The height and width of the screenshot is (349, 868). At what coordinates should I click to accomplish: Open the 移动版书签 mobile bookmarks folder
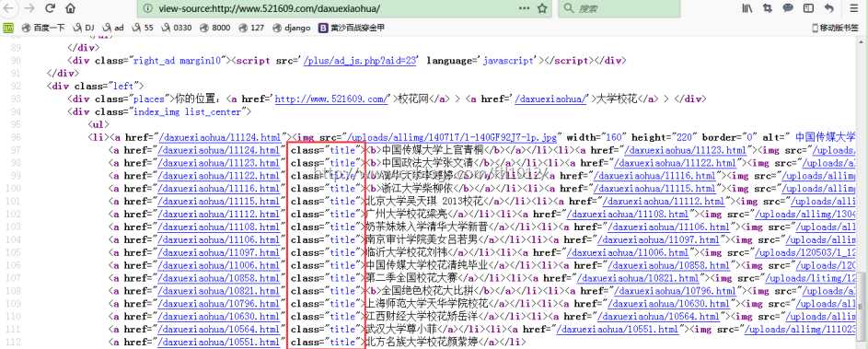tap(835, 28)
